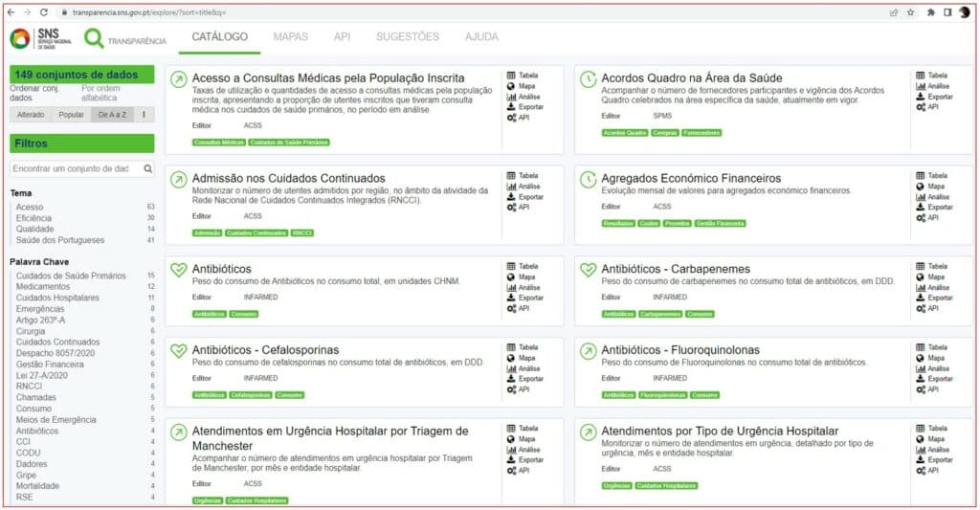980x510 pixels.
Task: Open Tabela view for Acesso a Consultas Médicas
Action: point(526,75)
